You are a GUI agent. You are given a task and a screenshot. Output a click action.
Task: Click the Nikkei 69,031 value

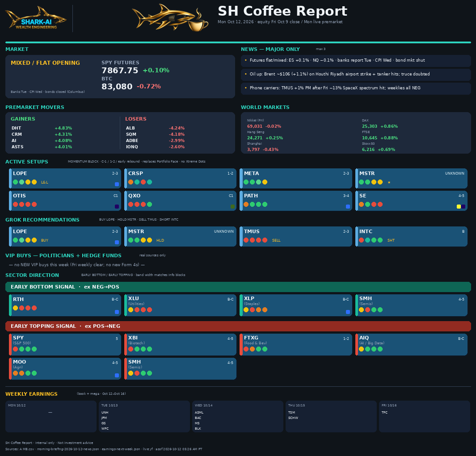tap(254, 126)
